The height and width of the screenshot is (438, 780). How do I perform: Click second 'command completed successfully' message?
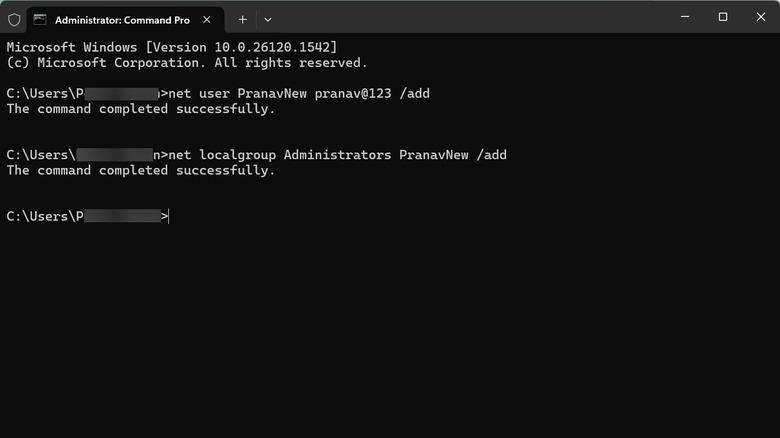[140, 170]
